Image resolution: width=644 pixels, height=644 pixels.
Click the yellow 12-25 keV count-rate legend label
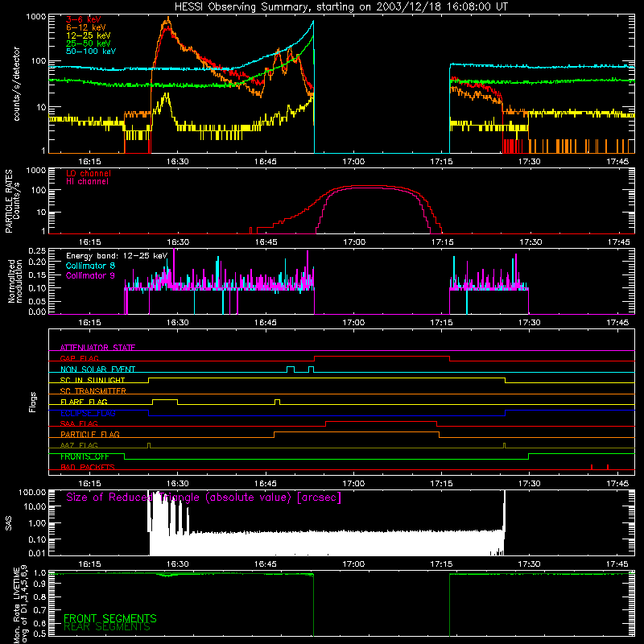tap(89, 35)
